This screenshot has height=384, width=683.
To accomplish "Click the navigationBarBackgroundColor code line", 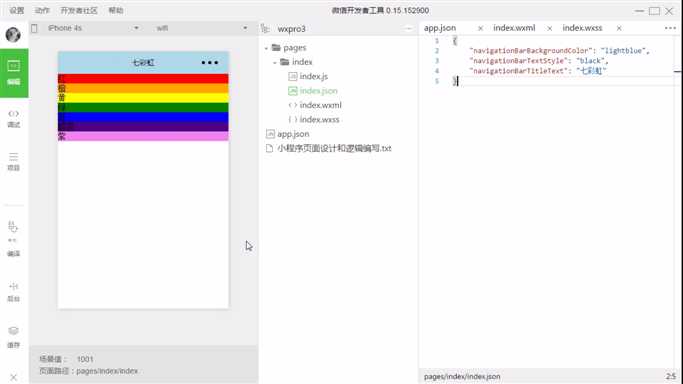I will (559, 51).
